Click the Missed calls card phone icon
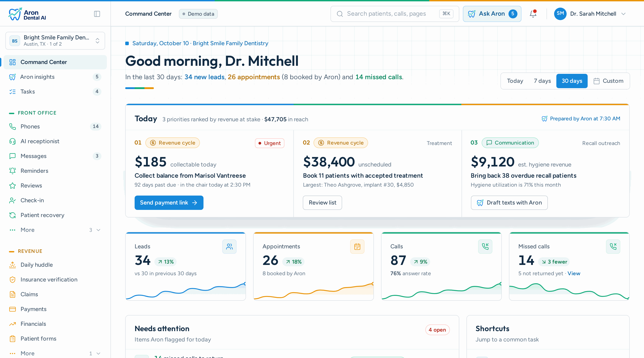The height and width of the screenshot is (358, 644). coord(613,247)
